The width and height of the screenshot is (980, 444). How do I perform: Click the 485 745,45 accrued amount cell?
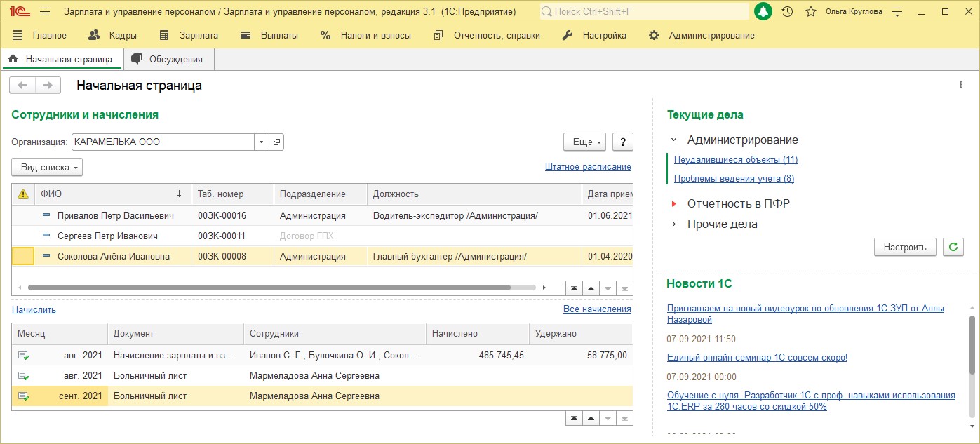click(x=477, y=356)
